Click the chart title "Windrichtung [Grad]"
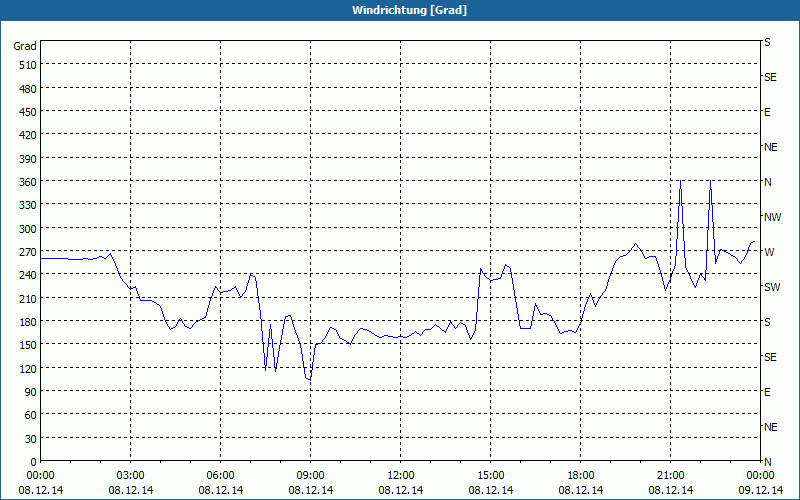800x500 pixels. click(x=409, y=10)
